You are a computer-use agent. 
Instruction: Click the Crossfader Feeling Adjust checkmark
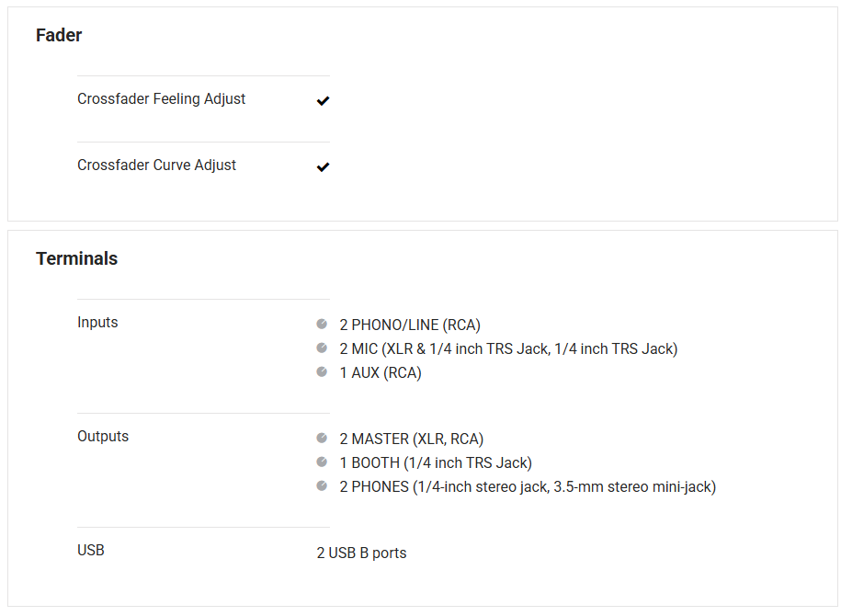tap(323, 100)
